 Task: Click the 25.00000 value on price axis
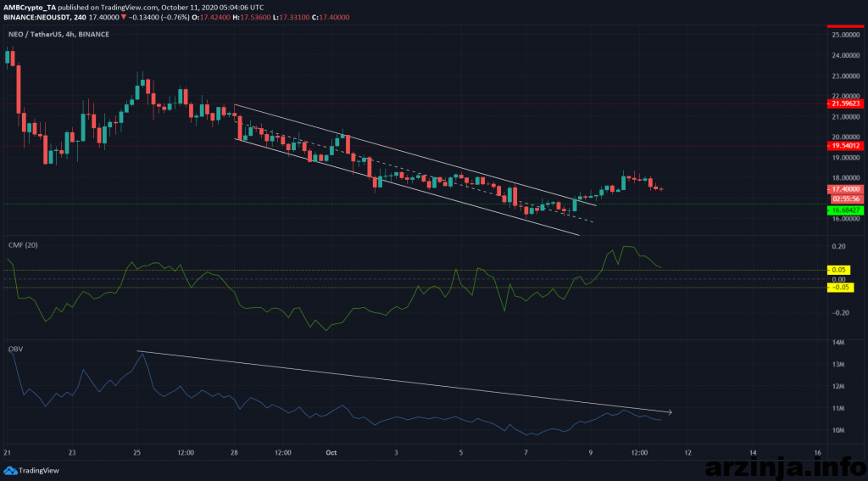[x=845, y=35]
